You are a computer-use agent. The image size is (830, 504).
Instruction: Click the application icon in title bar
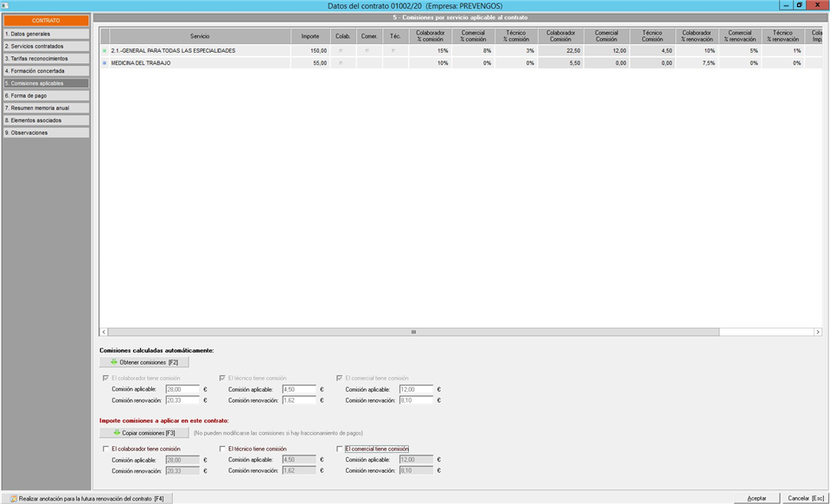pos(6,6)
